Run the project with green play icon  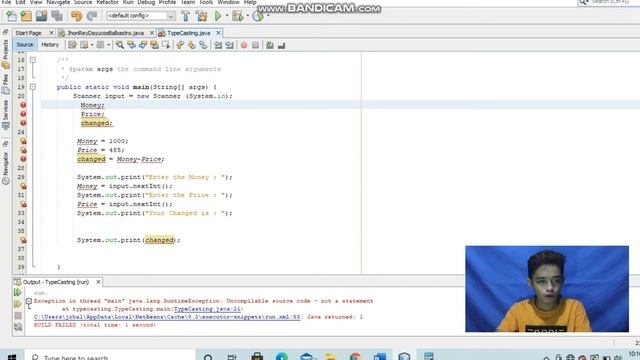[218, 16]
